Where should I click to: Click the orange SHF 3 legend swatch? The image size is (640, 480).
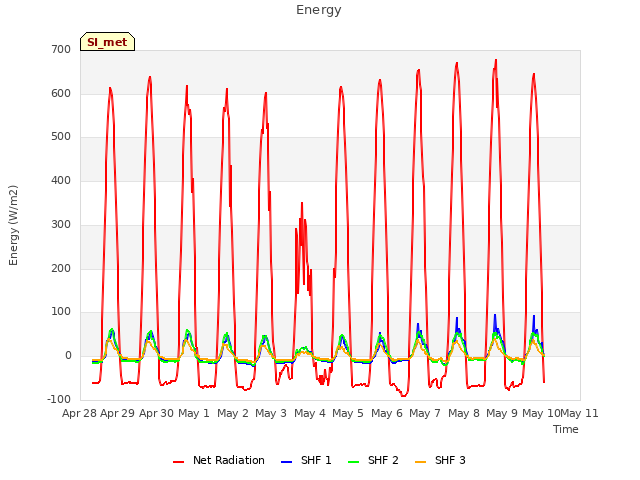point(420,462)
